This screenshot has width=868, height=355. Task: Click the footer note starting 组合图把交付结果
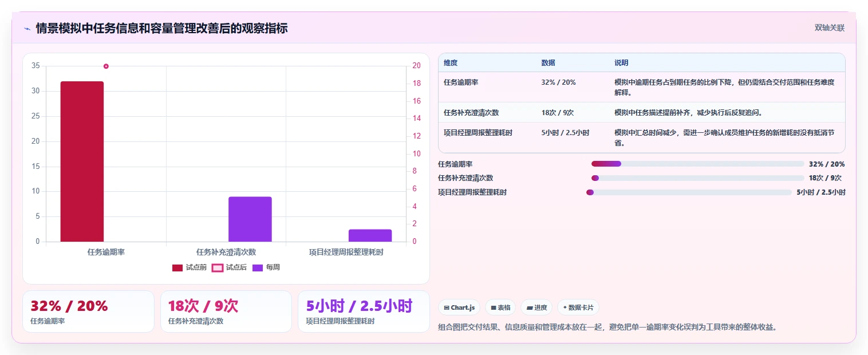[608, 327]
